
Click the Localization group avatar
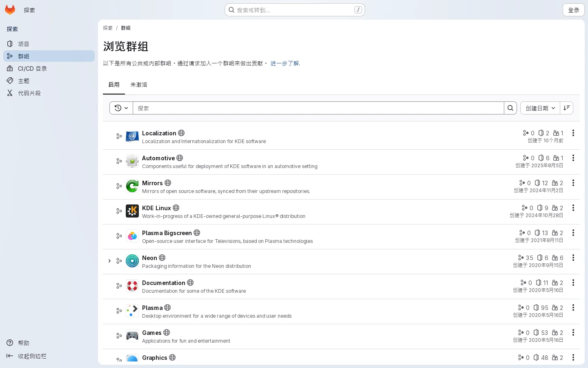[x=132, y=136]
